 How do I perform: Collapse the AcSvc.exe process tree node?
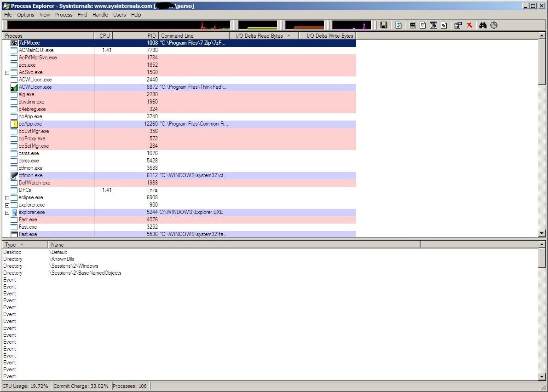7,73
